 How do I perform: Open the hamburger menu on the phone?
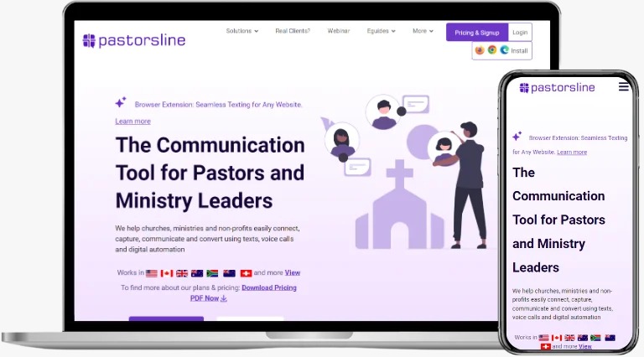pos(624,86)
